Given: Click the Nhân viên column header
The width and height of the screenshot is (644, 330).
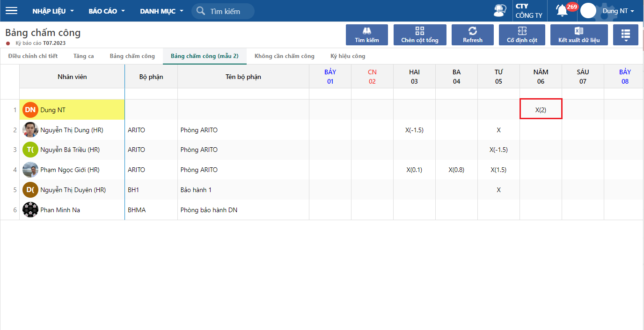Looking at the screenshot, I should click(72, 77).
